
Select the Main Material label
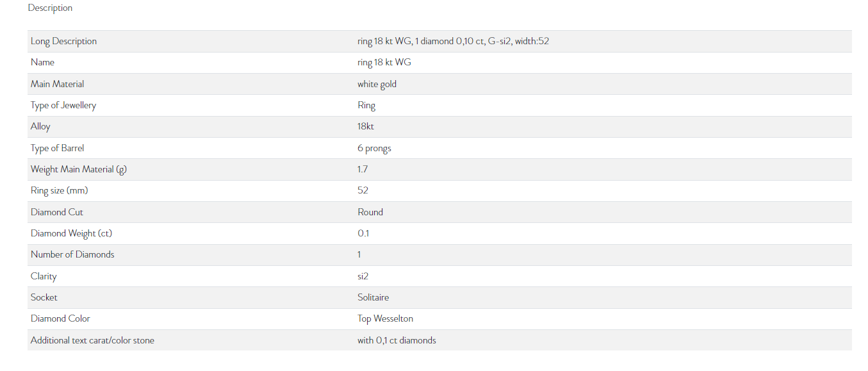point(57,84)
